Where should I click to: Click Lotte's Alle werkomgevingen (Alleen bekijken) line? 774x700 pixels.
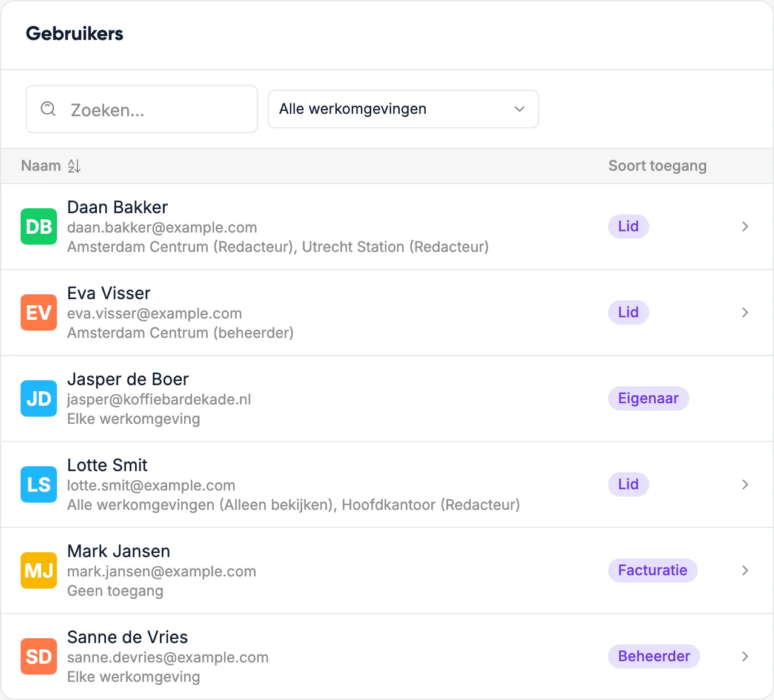pyautogui.click(x=294, y=505)
